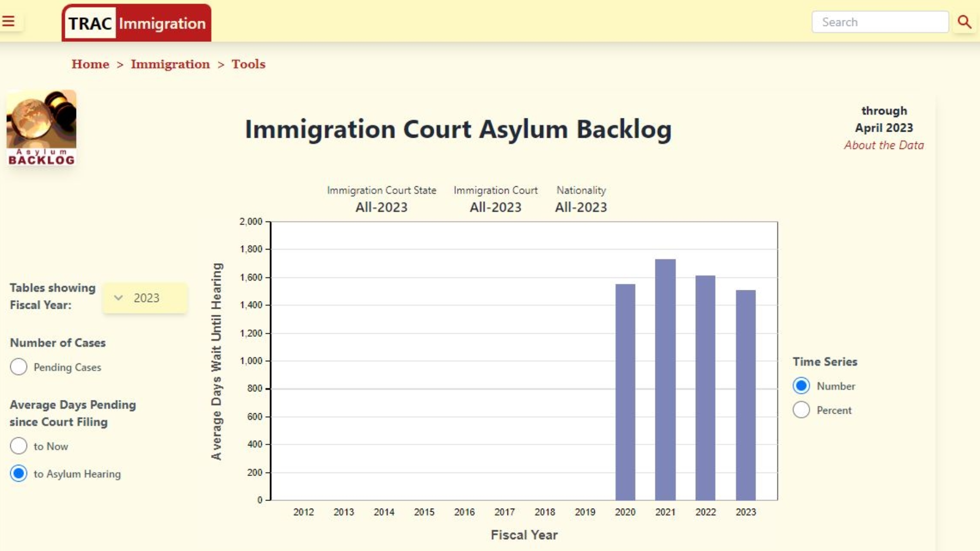Open the About the Data link

885,145
